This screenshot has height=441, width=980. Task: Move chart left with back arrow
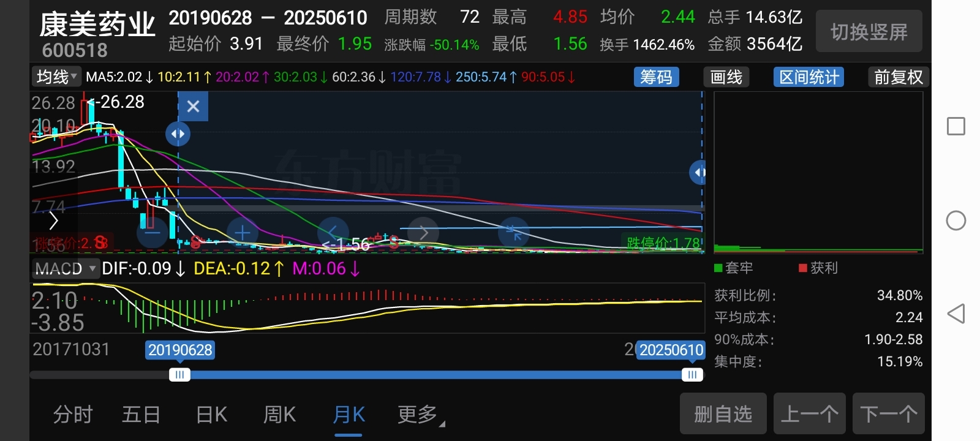click(333, 233)
